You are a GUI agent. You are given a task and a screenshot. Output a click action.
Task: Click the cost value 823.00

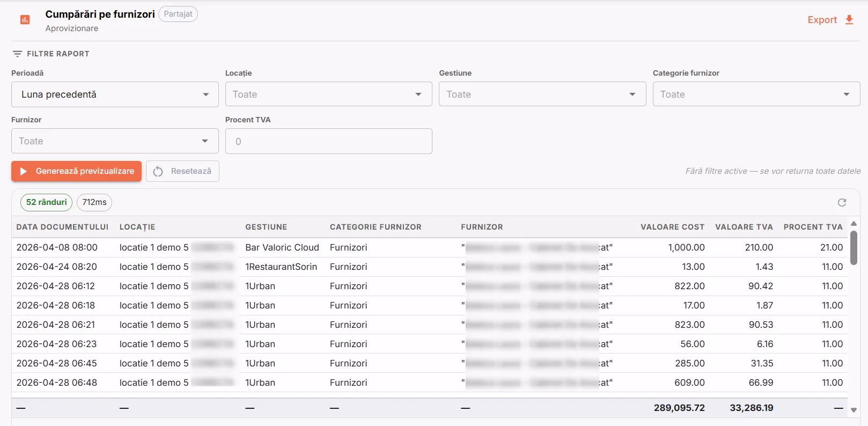pyautogui.click(x=690, y=325)
